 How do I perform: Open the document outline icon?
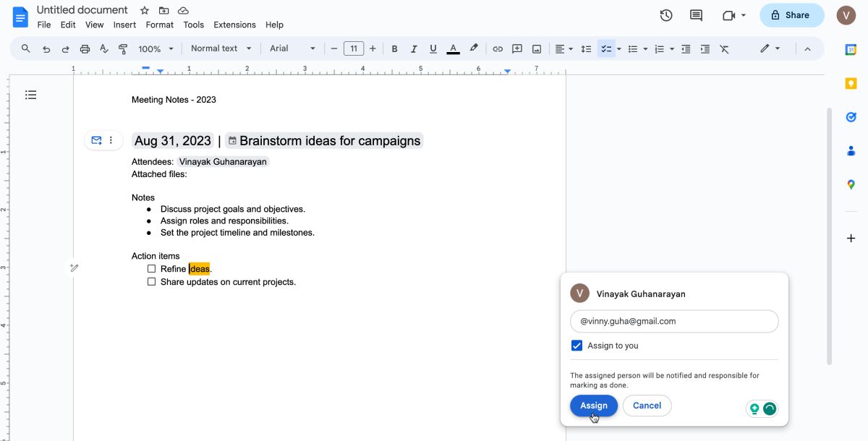pyautogui.click(x=30, y=95)
